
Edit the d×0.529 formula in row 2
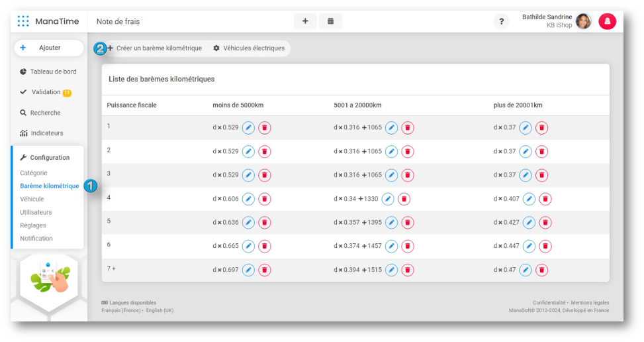coord(248,152)
